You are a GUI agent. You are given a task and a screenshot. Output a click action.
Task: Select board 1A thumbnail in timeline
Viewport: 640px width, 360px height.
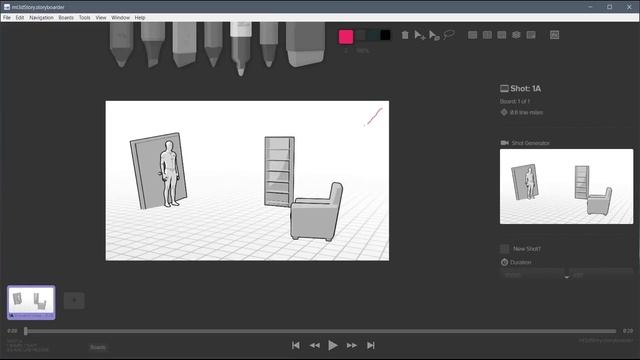tap(31, 302)
